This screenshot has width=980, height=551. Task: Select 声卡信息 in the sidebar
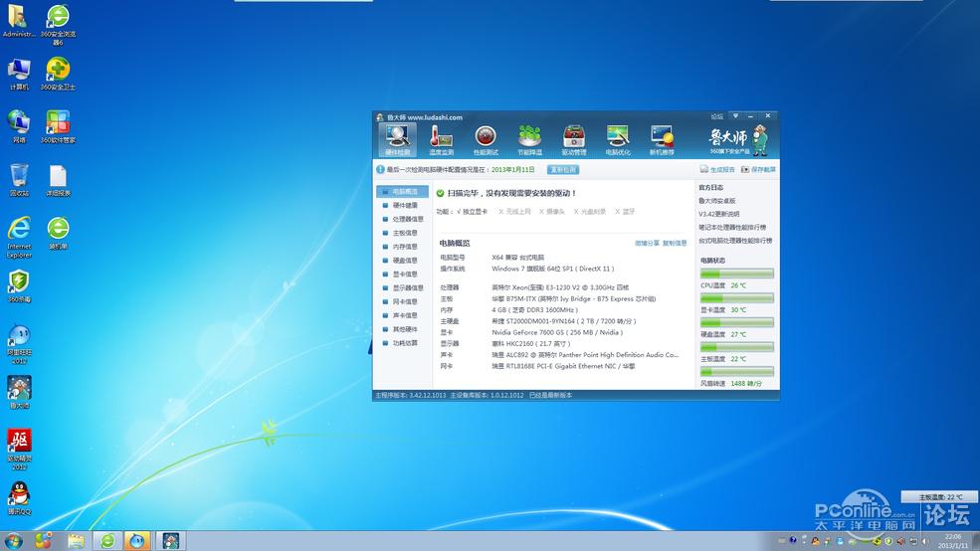click(403, 315)
